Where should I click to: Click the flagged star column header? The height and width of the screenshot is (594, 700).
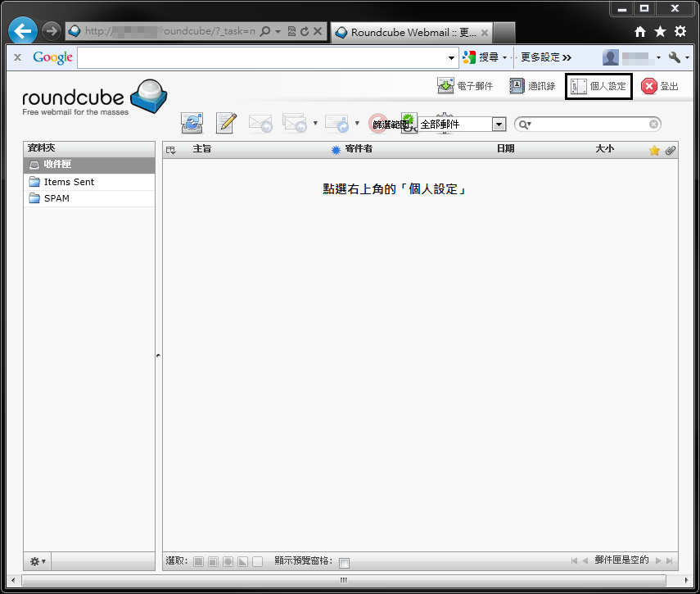point(654,150)
